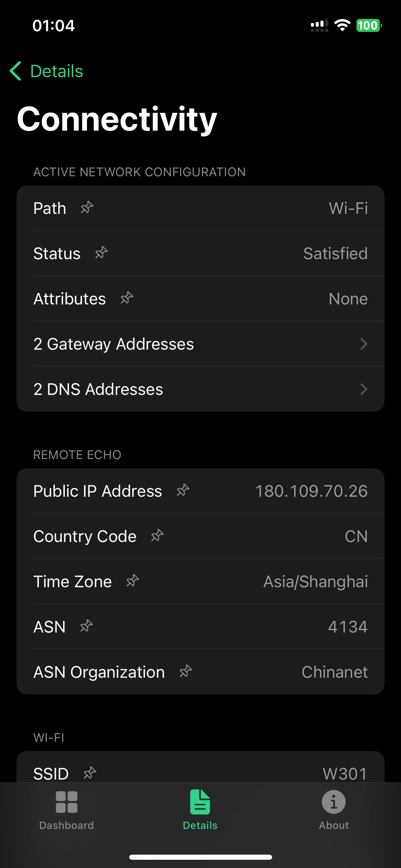This screenshot has height=868, width=401.
Task: Tap the pin icon next to Country Code
Action: pyautogui.click(x=157, y=536)
